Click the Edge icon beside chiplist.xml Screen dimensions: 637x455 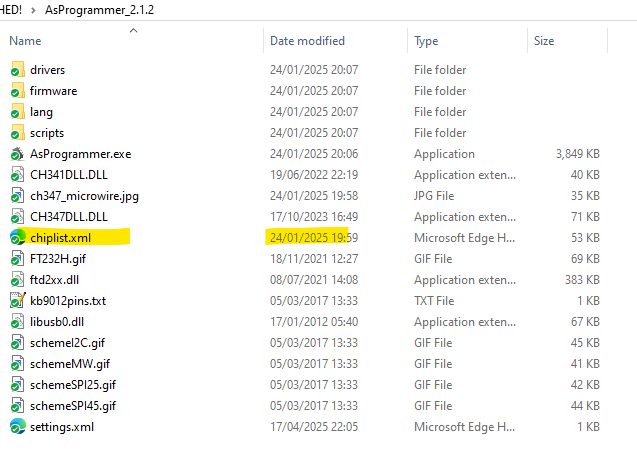point(17,238)
